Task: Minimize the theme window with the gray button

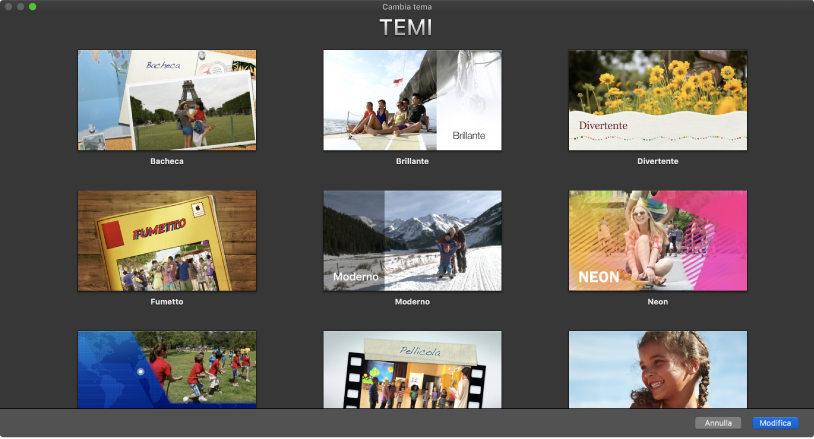Action: (20, 7)
